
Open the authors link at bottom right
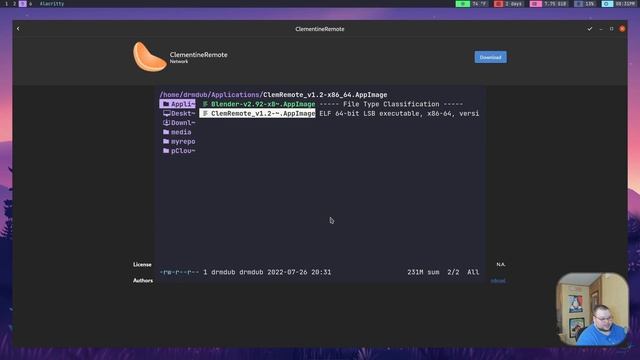click(x=498, y=281)
